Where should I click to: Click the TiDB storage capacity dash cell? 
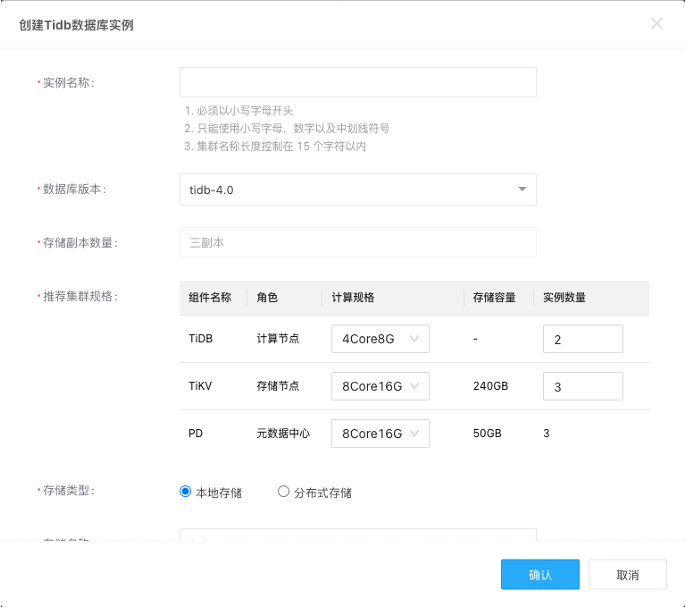[476, 339]
